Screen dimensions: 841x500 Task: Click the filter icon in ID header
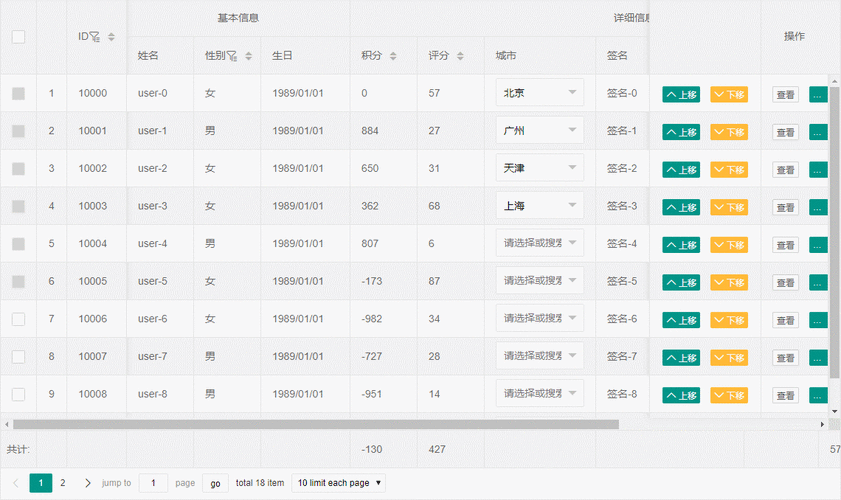click(x=95, y=37)
